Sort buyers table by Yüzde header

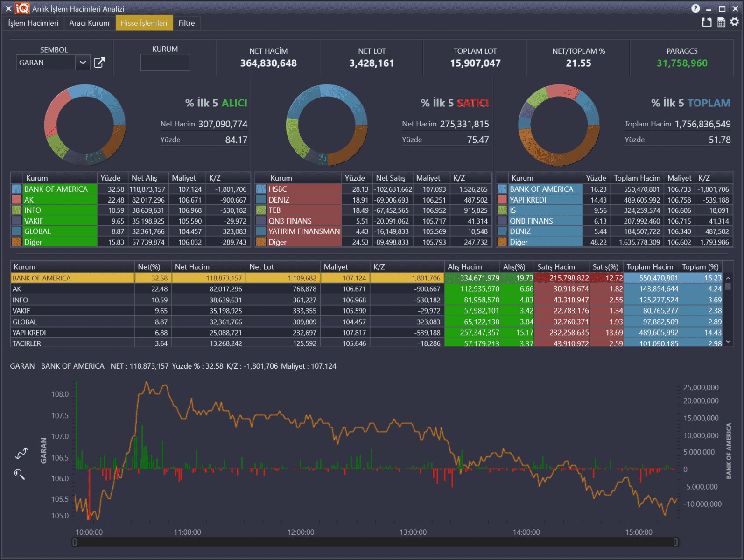[x=112, y=178]
